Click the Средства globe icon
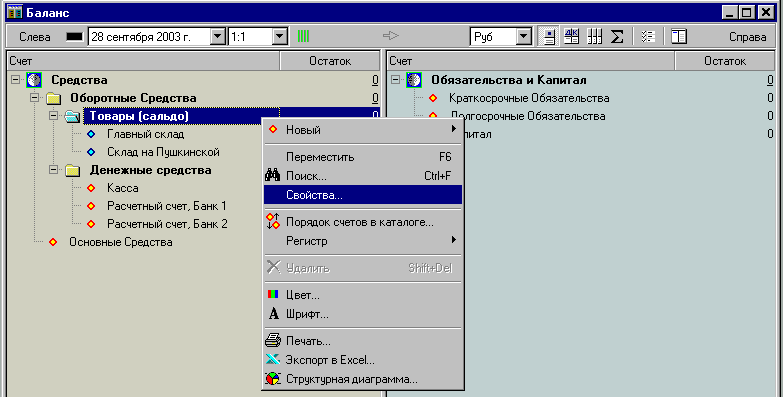 (34, 80)
